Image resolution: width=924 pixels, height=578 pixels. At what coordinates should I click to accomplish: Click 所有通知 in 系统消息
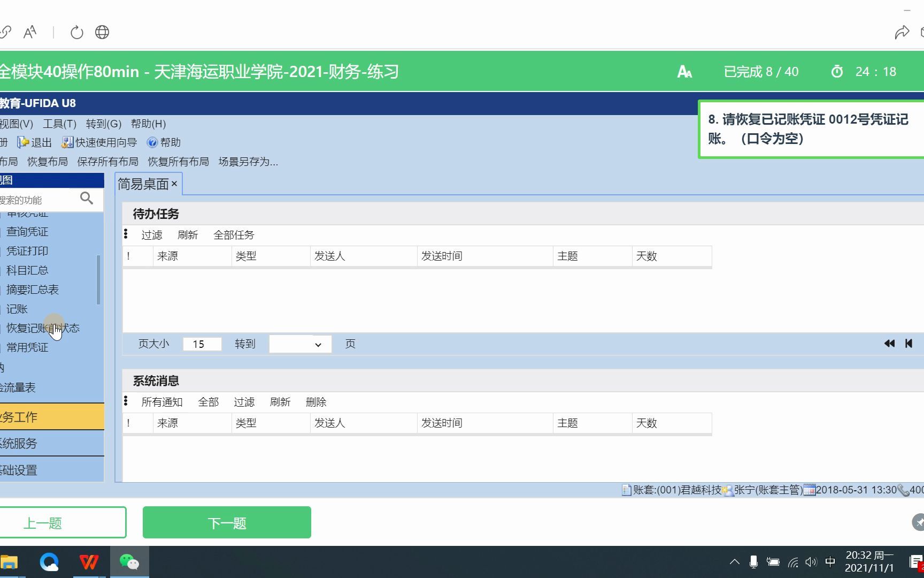click(162, 402)
